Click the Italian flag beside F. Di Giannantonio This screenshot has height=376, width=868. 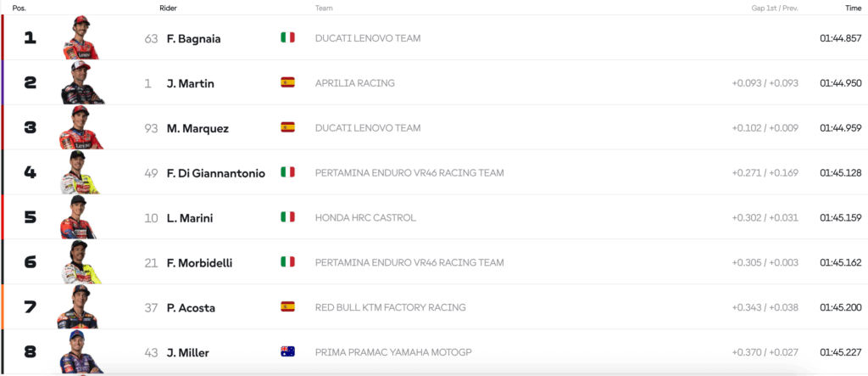point(287,172)
